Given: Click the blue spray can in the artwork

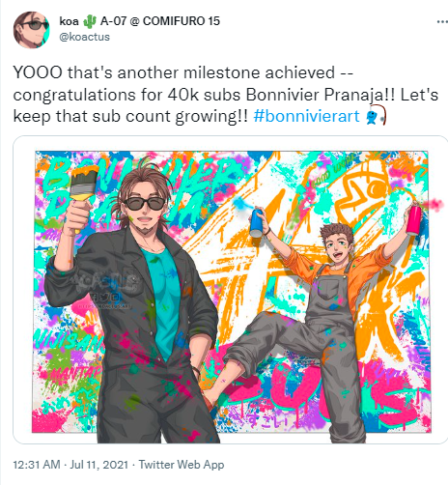Looking at the screenshot, I should tap(257, 223).
